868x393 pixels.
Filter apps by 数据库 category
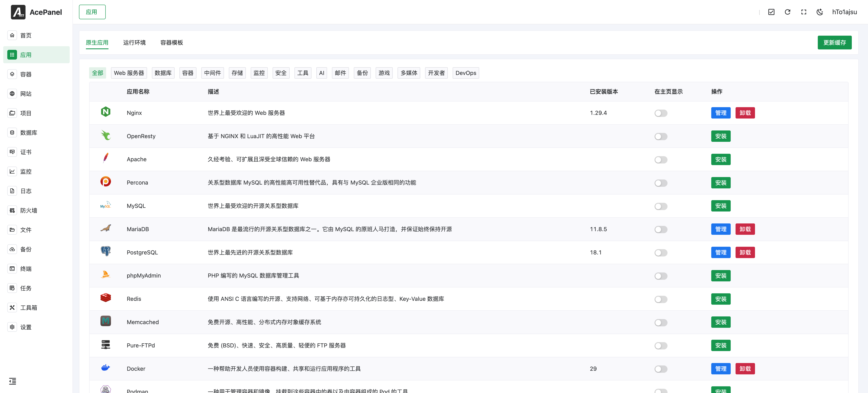(163, 73)
